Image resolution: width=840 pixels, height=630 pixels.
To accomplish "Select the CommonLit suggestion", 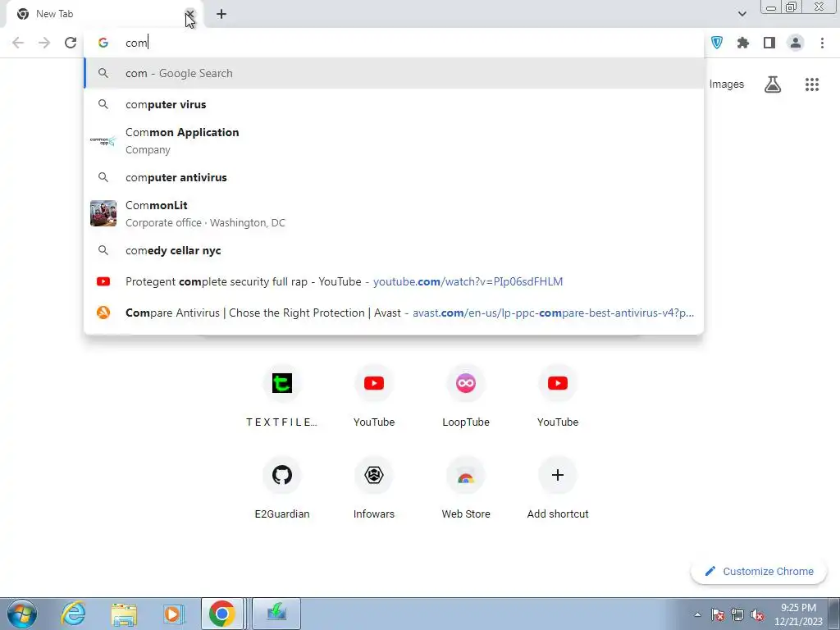I will click(394, 214).
